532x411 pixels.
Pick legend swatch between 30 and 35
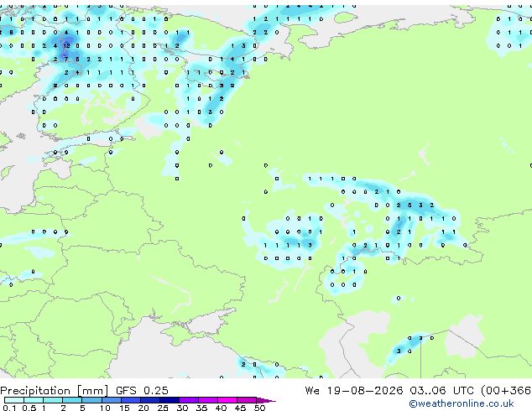(188, 400)
